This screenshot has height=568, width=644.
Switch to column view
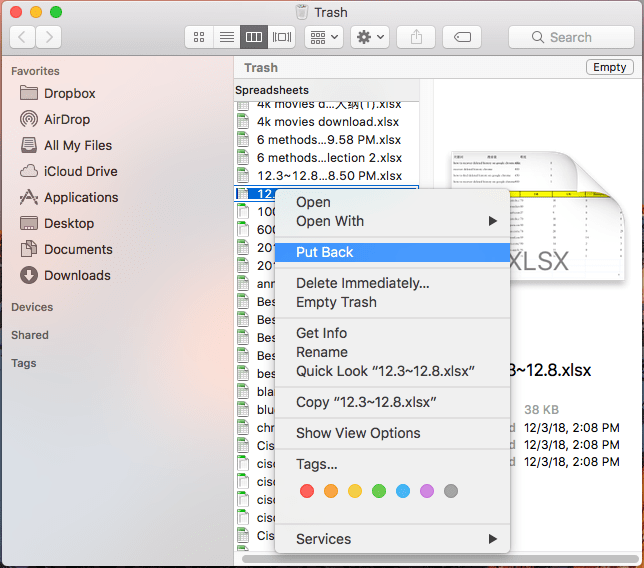(254, 37)
